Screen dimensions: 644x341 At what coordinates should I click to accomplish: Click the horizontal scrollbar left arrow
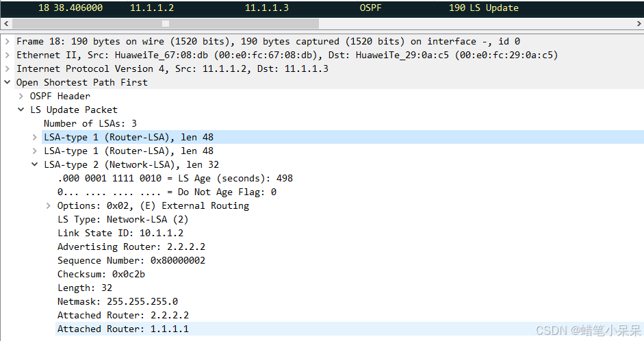pos(6,24)
